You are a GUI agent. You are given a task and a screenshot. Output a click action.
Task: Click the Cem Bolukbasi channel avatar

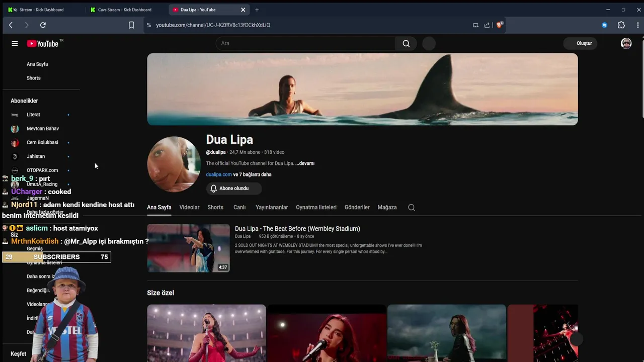click(15, 143)
